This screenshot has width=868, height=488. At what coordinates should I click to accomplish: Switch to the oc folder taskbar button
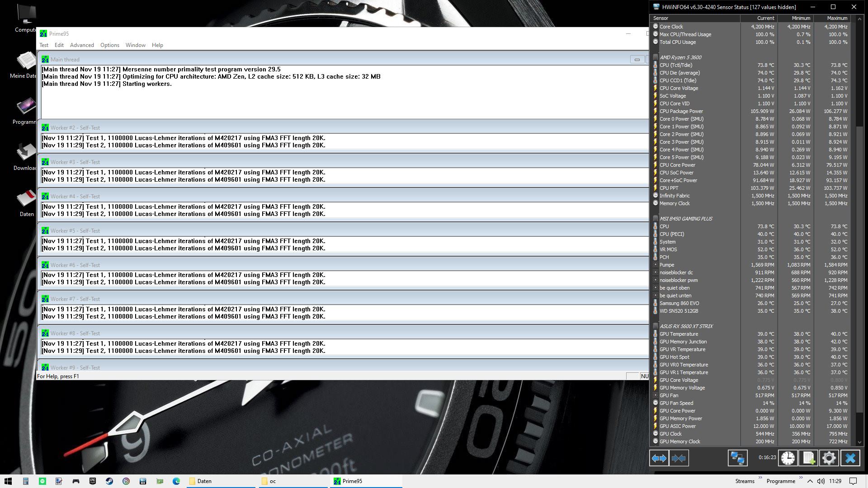click(x=293, y=481)
